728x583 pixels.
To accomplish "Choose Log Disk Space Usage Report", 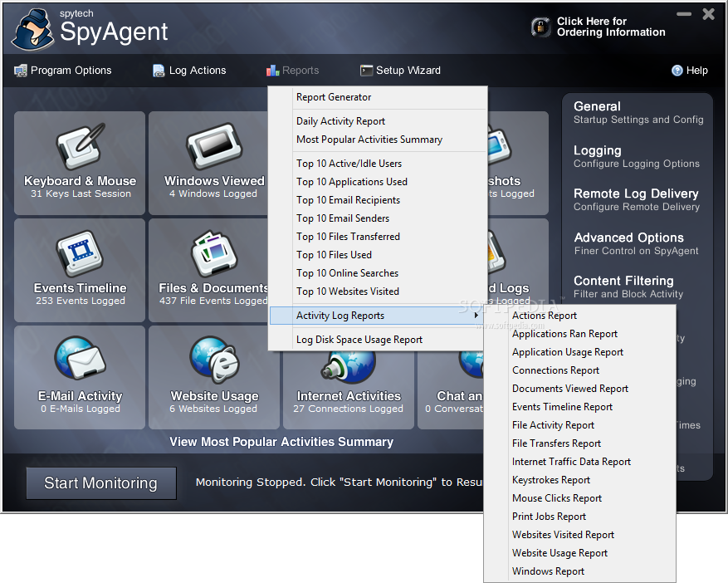I will [378, 340].
